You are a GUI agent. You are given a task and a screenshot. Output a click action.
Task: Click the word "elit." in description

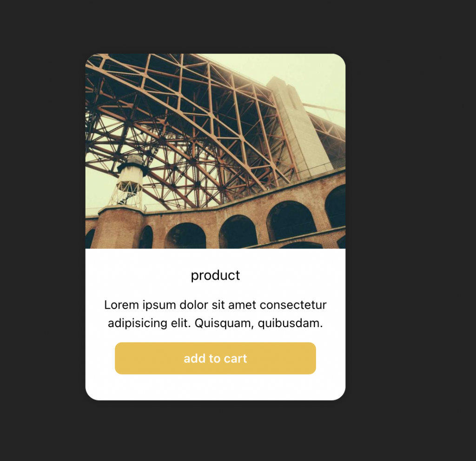(181, 323)
